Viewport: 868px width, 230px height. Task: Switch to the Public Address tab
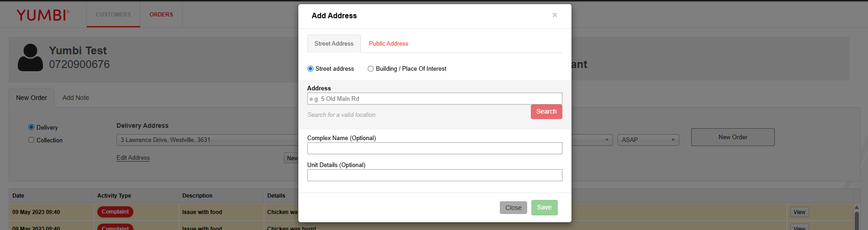[x=388, y=44]
